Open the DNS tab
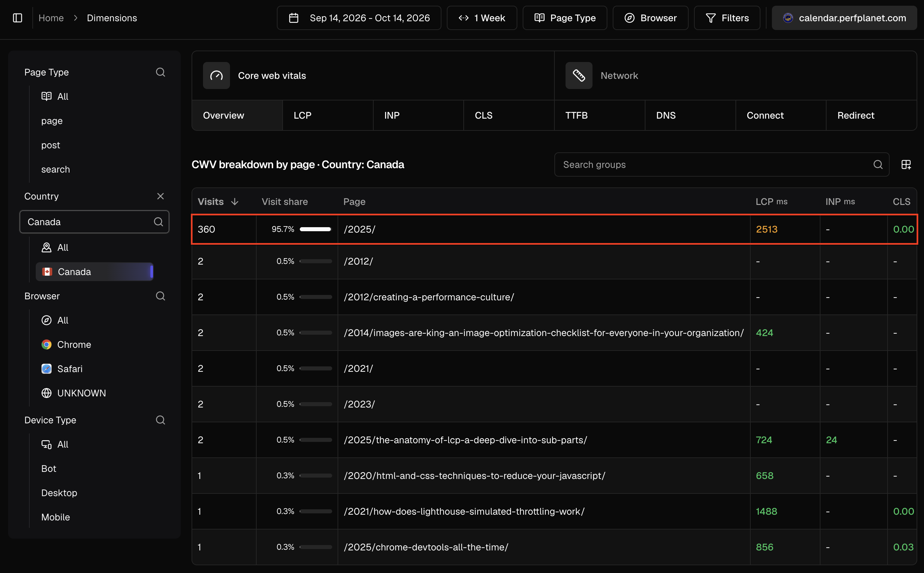 tap(690, 115)
